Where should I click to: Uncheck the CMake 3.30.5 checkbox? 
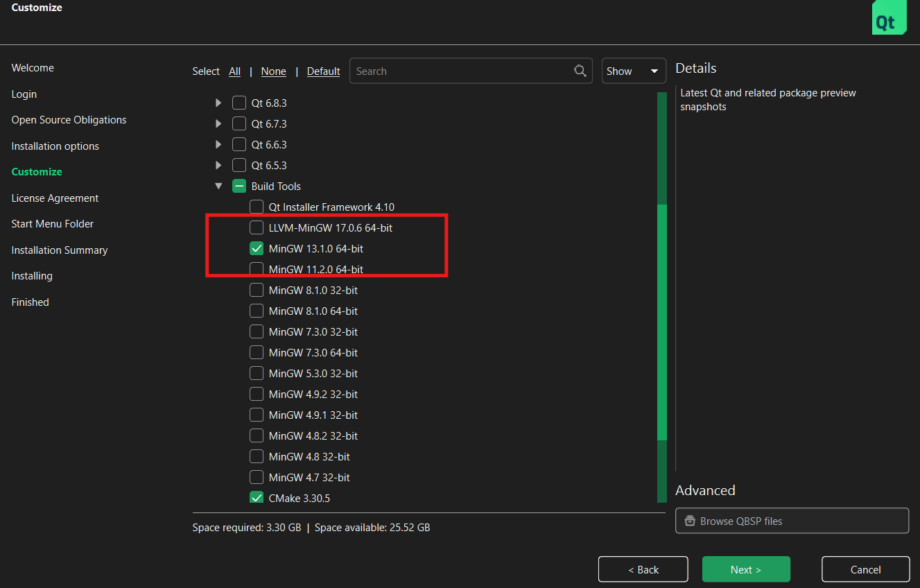click(257, 498)
